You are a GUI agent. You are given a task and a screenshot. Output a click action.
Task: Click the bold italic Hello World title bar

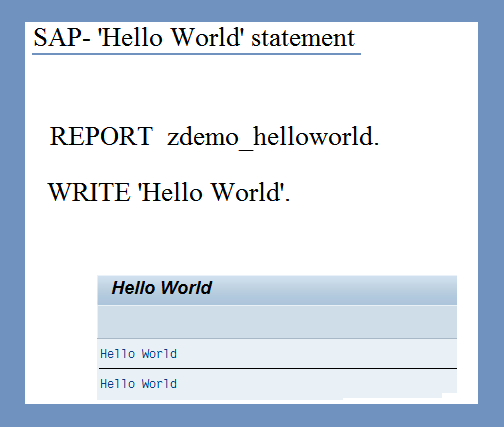(277, 290)
